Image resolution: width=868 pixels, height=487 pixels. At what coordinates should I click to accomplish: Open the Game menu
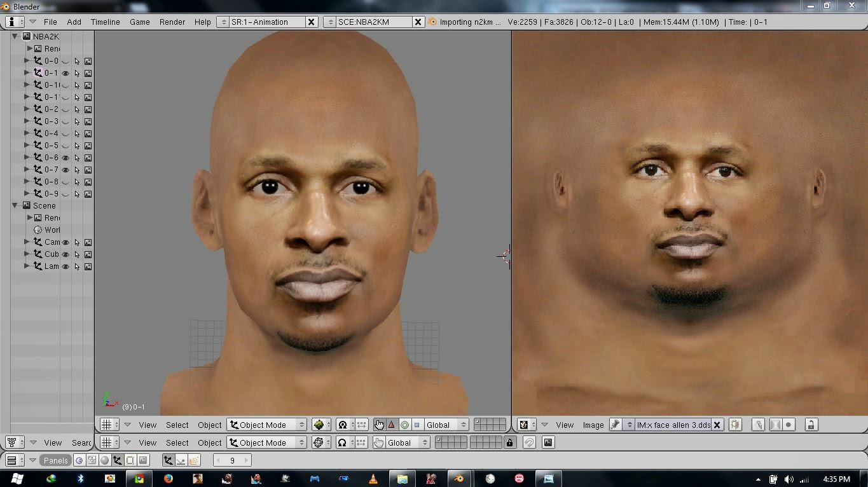(140, 22)
